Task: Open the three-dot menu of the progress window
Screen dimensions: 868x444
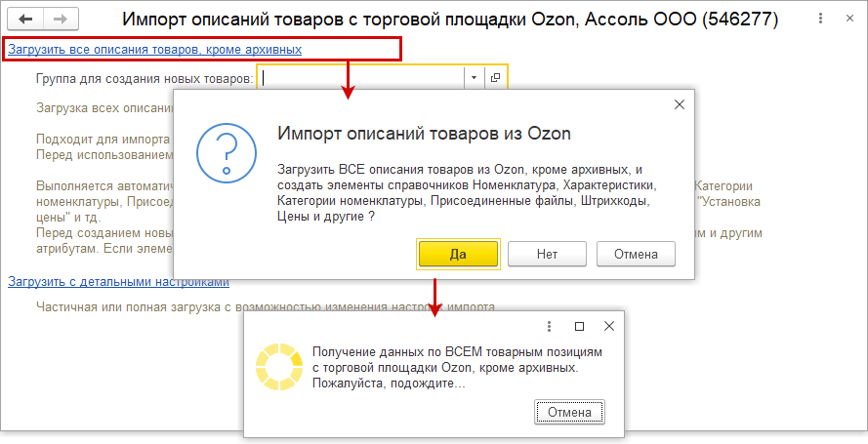Action: click(x=549, y=326)
